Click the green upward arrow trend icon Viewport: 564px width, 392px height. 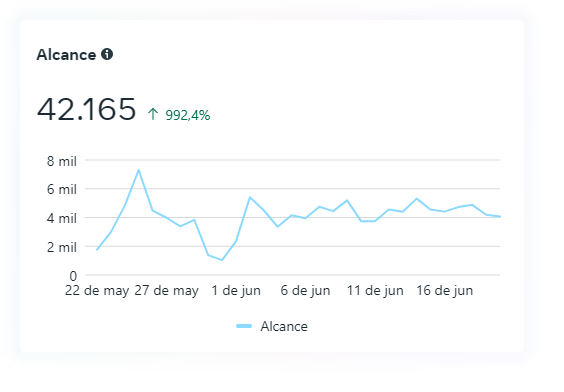(153, 114)
